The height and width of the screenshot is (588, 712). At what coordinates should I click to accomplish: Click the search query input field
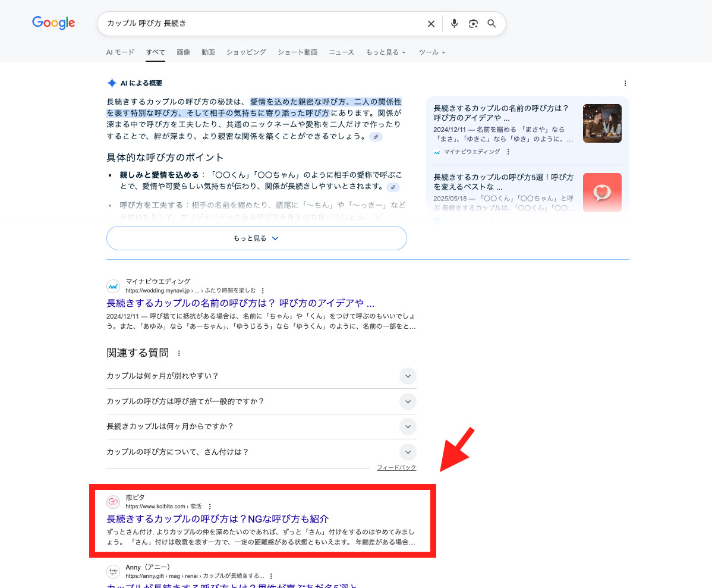click(x=263, y=24)
